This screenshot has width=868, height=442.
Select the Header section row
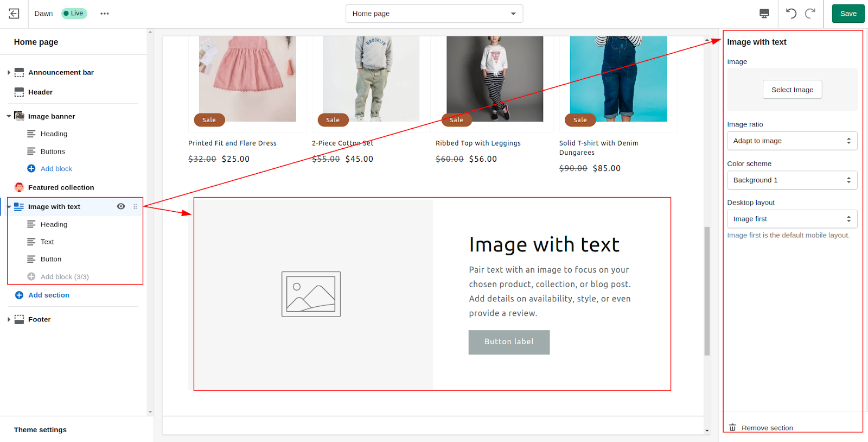coord(73,92)
